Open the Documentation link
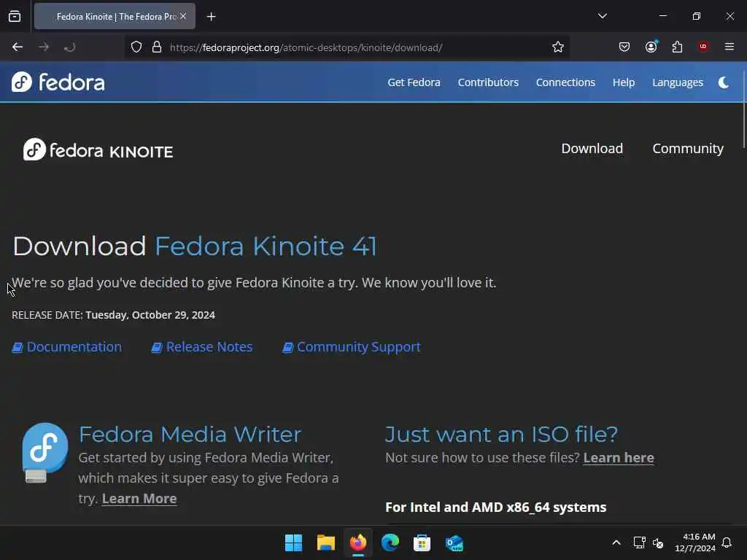The height and width of the screenshot is (560, 747). 66,347
